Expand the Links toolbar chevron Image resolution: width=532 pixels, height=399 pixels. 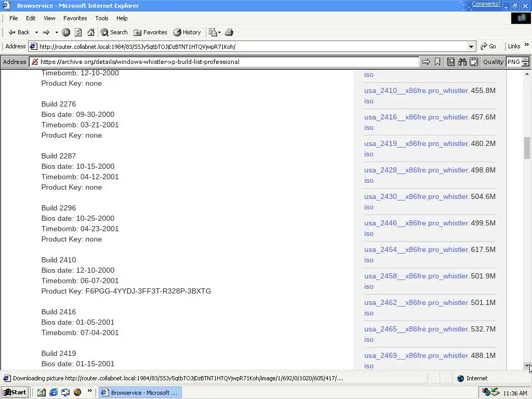click(527, 45)
